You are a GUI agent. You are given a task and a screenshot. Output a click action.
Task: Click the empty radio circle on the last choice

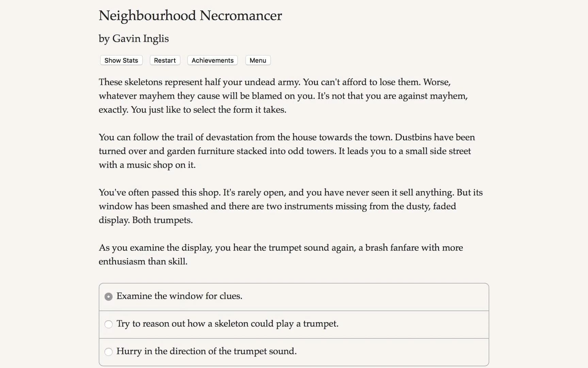(x=108, y=352)
